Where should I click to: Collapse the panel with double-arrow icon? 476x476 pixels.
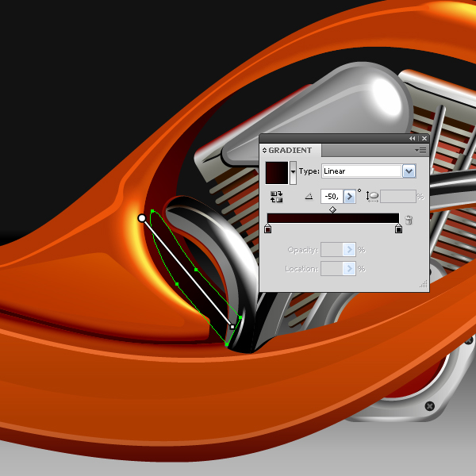(x=412, y=138)
